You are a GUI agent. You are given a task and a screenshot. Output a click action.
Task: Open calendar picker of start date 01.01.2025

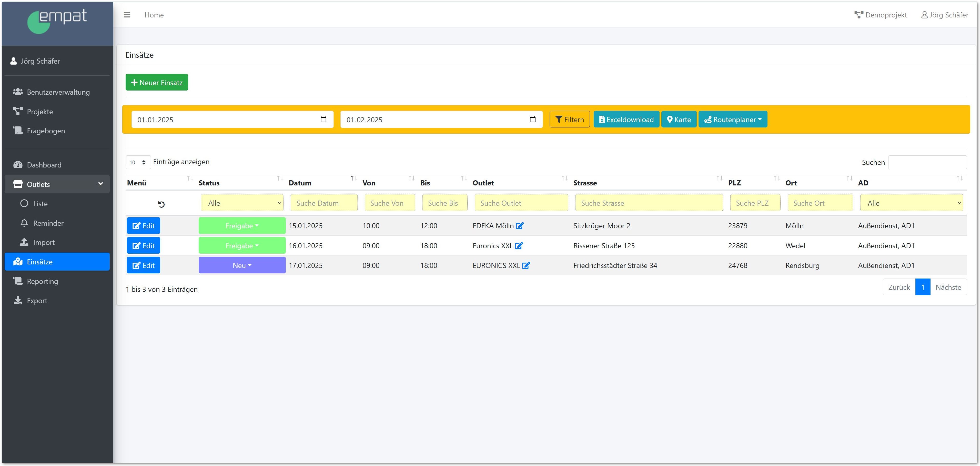pyautogui.click(x=323, y=120)
